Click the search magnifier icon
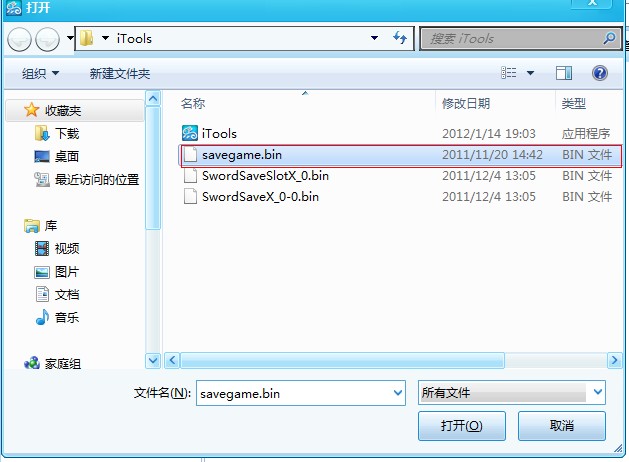 (x=609, y=38)
